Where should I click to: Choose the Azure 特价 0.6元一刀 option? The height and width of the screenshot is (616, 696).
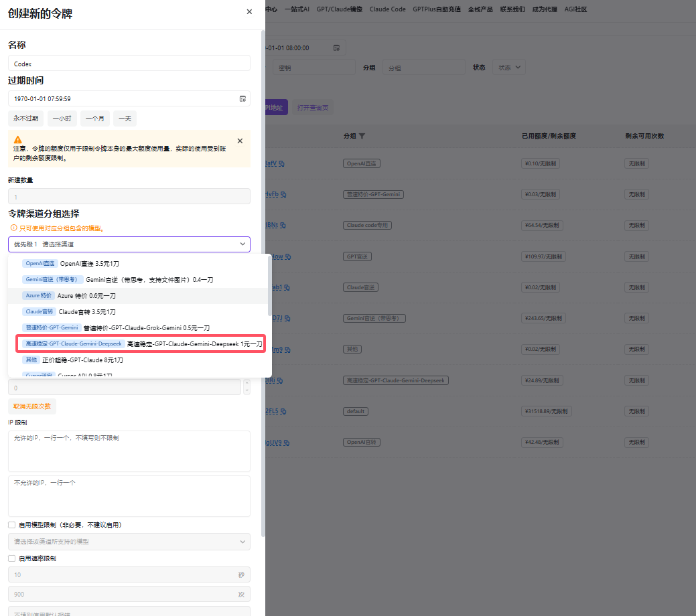coord(138,295)
